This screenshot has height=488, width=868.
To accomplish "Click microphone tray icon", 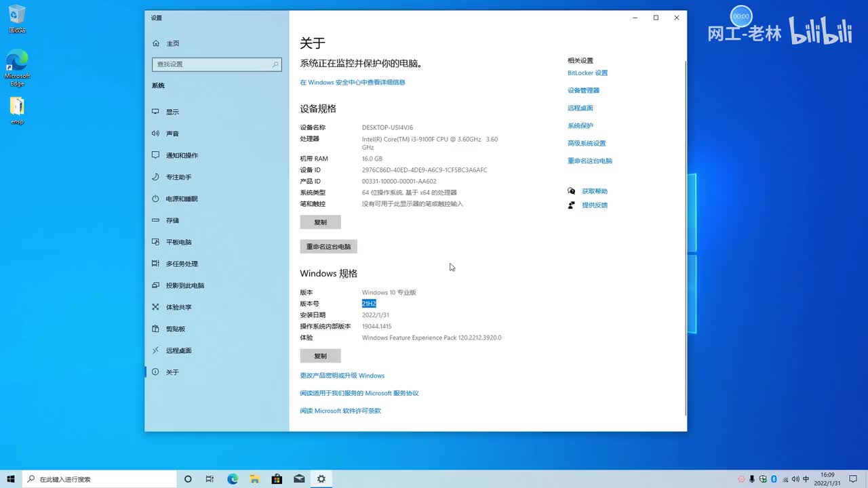I will tap(752, 479).
